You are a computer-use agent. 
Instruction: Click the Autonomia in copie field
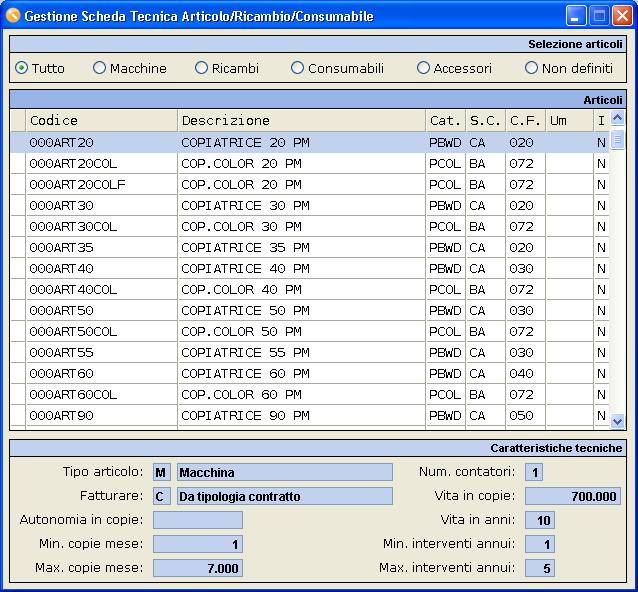click(x=198, y=520)
